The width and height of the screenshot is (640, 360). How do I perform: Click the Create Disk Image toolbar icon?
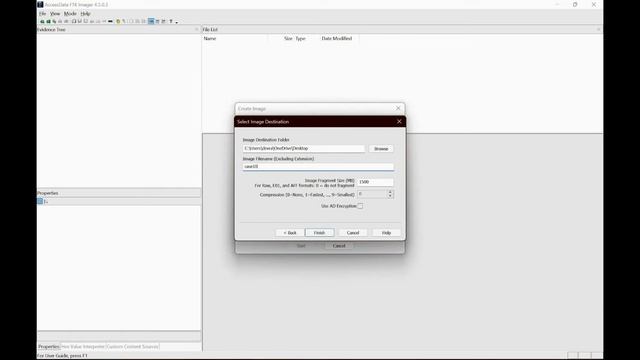74,21
